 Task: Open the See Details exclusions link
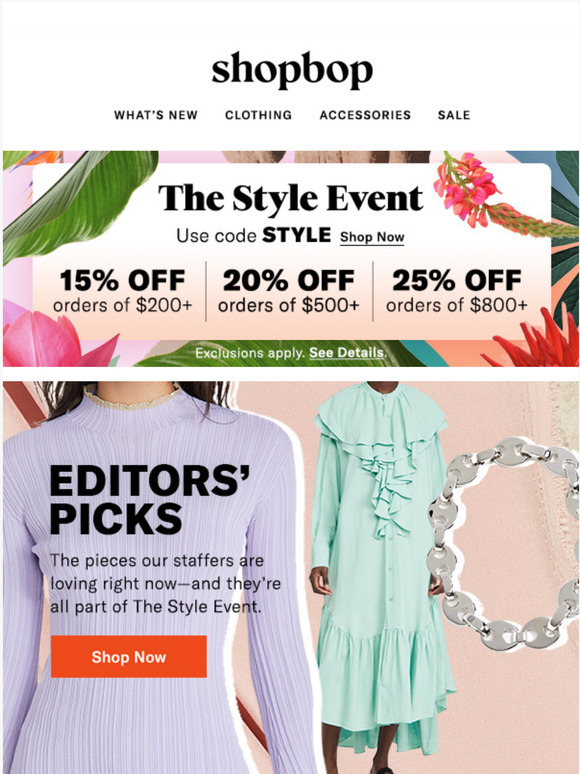click(x=346, y=353)
